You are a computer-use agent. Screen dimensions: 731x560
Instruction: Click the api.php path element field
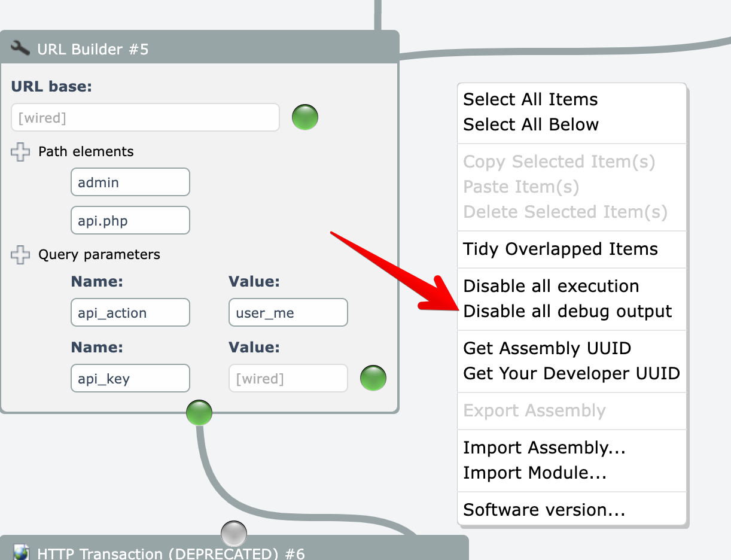coord(130,221)
